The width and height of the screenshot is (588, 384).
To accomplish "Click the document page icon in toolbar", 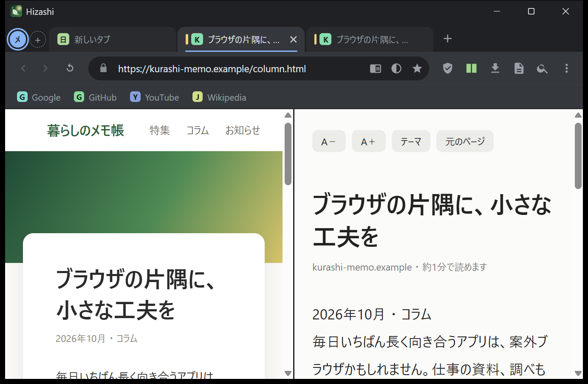I will 519,68.
